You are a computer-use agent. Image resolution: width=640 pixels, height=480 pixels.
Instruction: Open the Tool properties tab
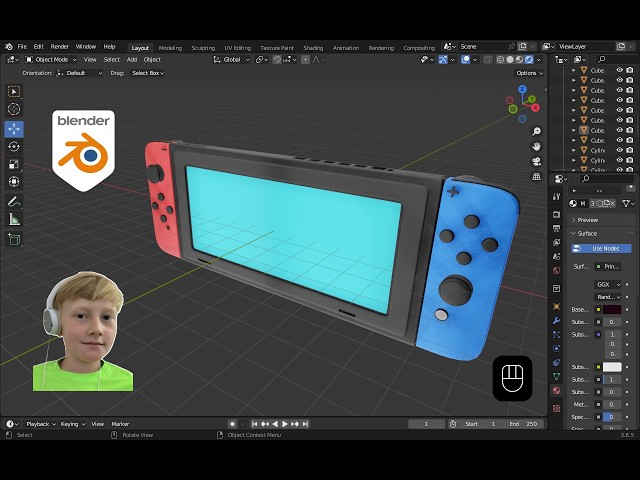point(556,197)
